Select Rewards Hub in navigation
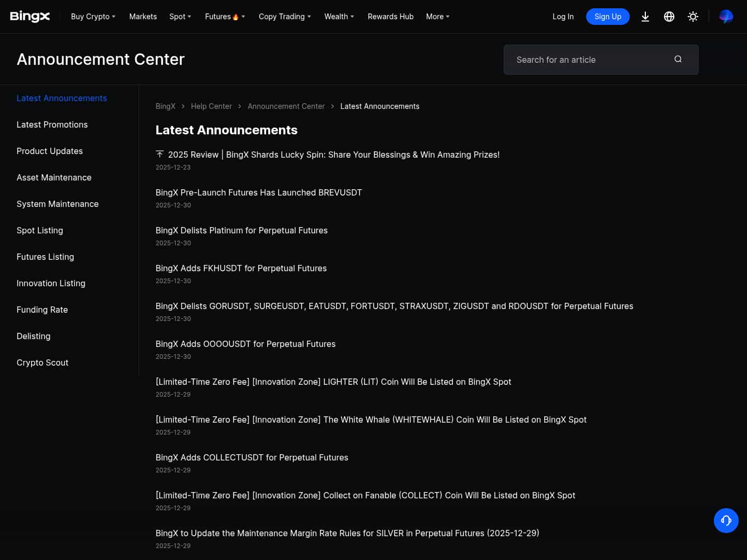 391,17
